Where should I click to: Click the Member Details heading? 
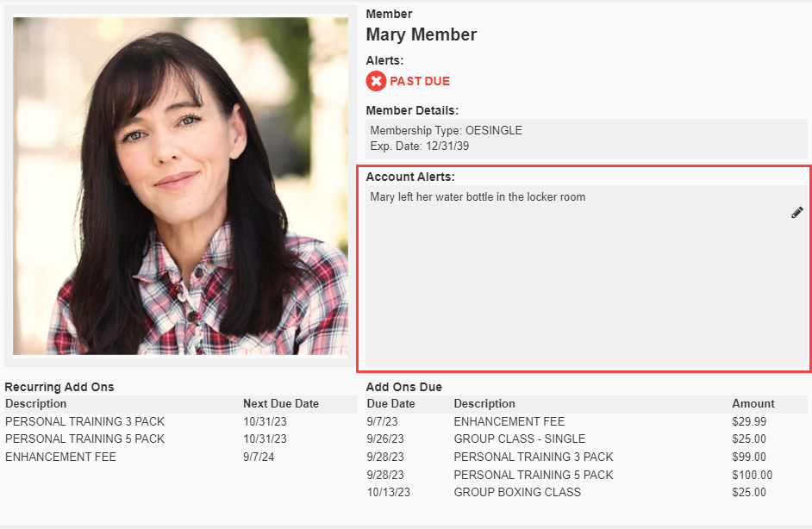click(x=412, y=111)
